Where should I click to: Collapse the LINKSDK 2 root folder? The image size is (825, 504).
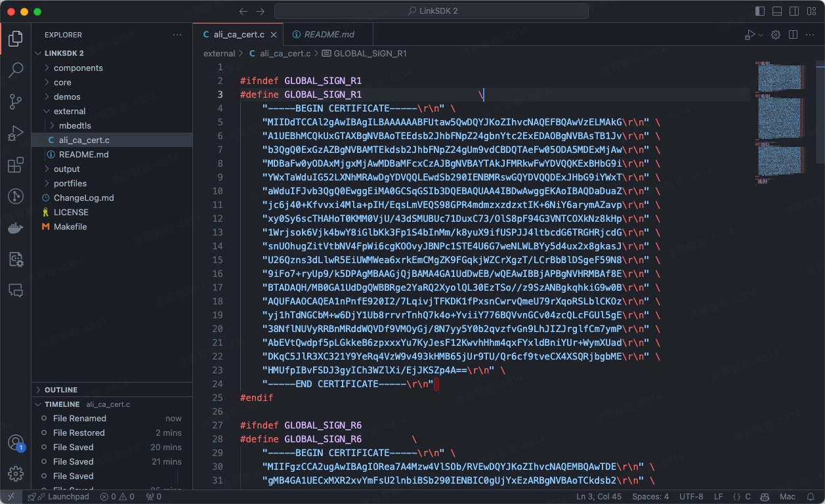[112, 53]
